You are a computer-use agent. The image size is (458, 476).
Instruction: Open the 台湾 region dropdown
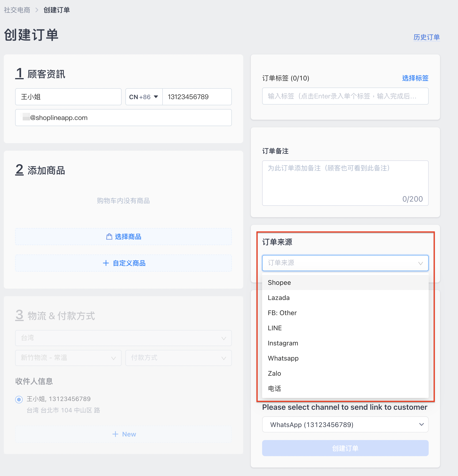click(123, 338)
